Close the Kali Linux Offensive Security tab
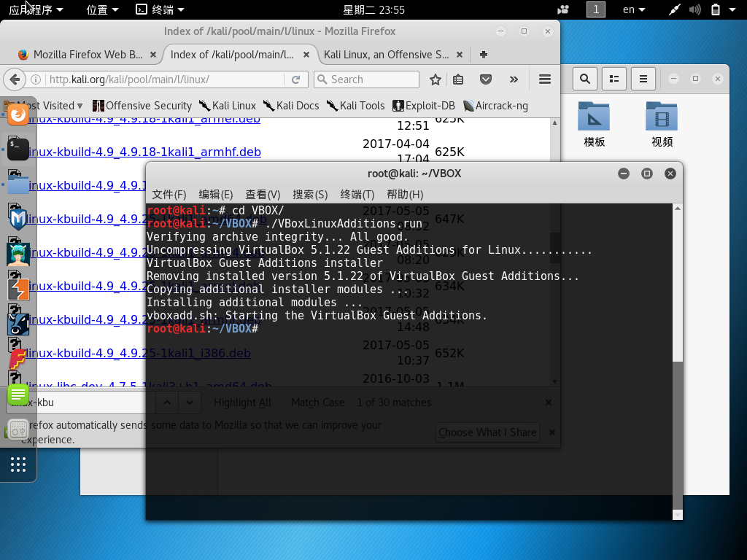The image size is (747, 560). 460,54
